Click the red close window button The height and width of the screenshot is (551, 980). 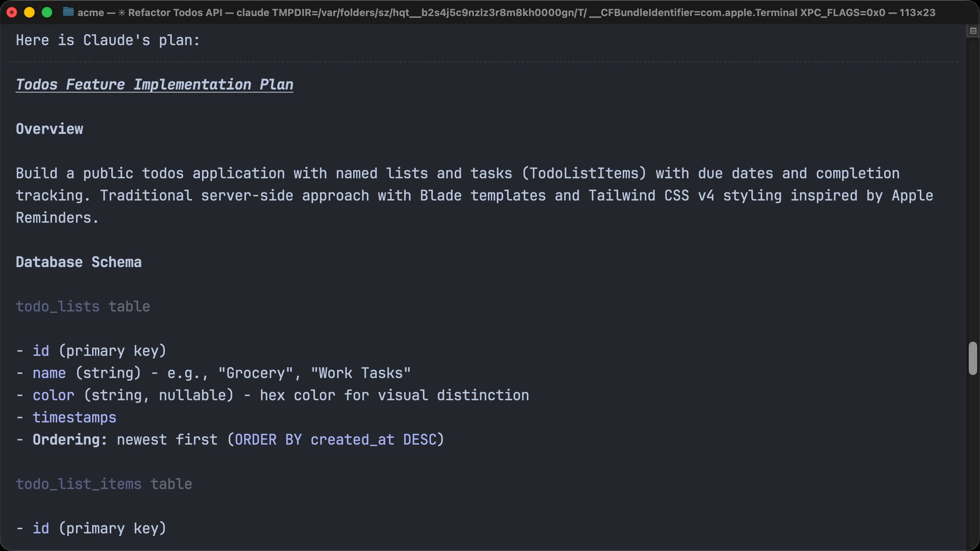pyautogui.click(x=12, y=12)
